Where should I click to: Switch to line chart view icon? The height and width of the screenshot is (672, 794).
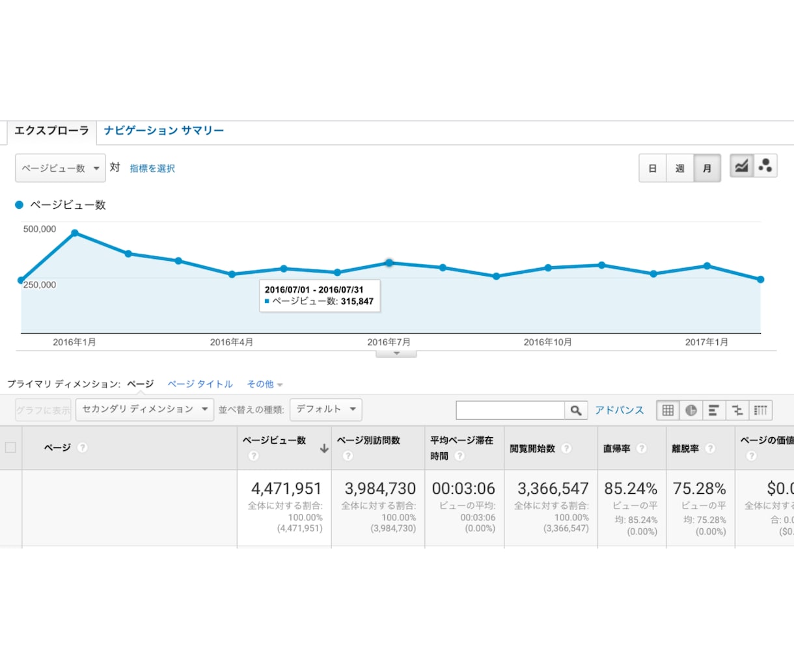point(741,166)
